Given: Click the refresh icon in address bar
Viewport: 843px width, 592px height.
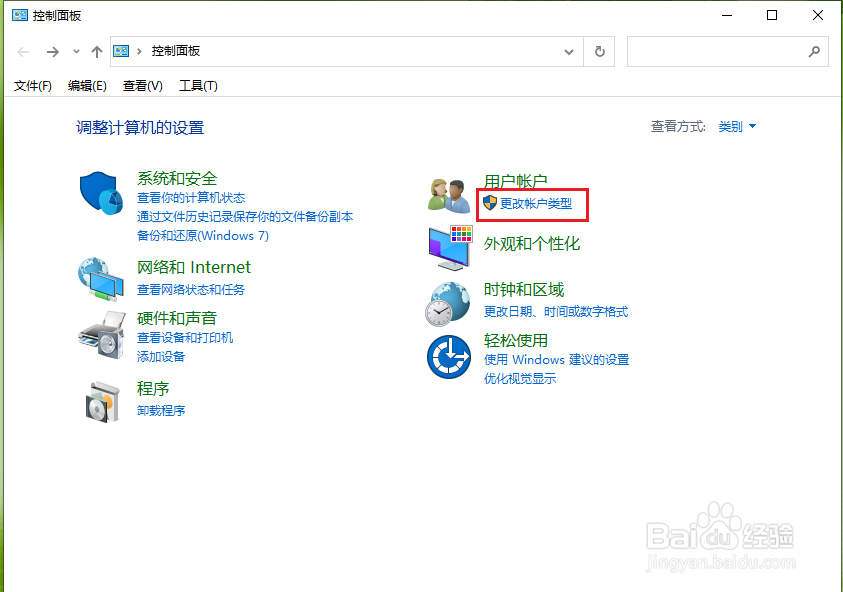Looking at the screenshot, I should (x=598, y=51).
